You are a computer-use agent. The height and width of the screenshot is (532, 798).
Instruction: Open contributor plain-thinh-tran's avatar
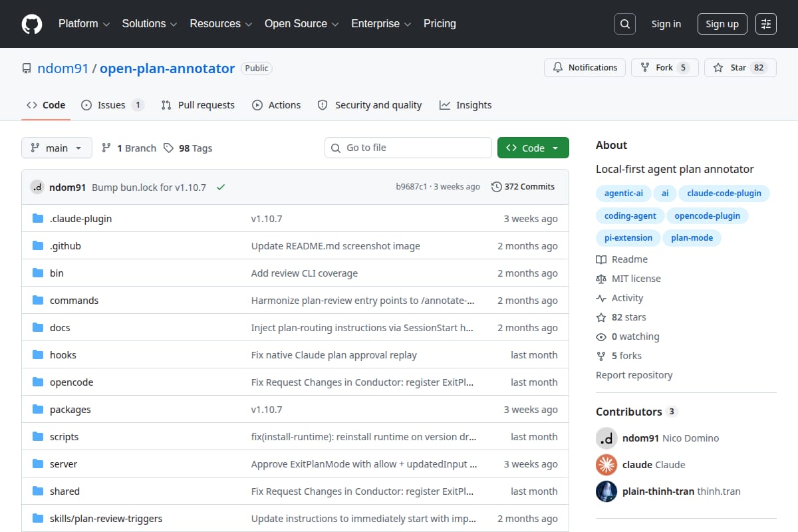tap(606, 491)
